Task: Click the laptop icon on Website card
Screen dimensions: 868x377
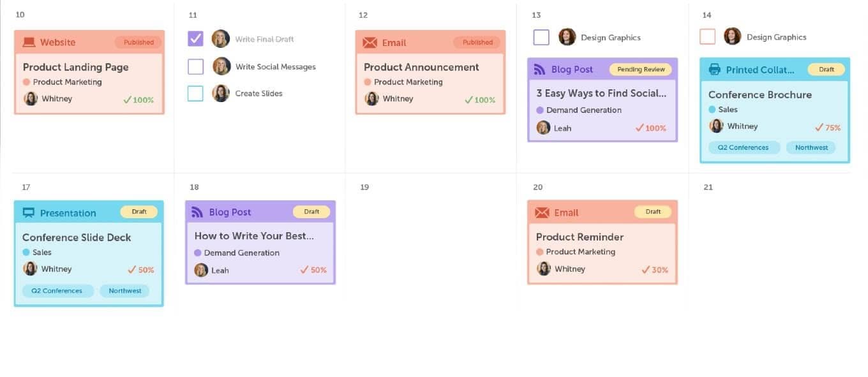Action: (x=29, y=43)
